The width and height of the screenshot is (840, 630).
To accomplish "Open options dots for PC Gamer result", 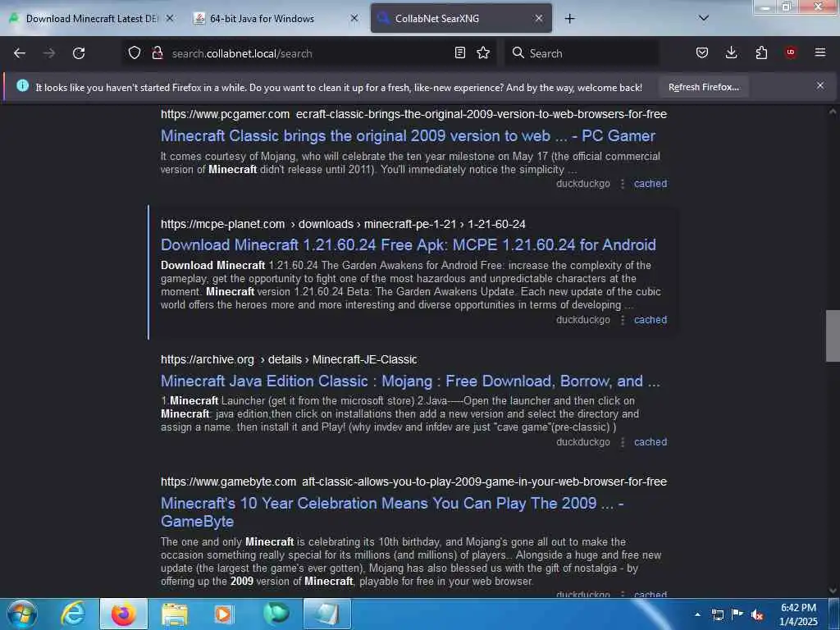I will (x=622, y=184).
